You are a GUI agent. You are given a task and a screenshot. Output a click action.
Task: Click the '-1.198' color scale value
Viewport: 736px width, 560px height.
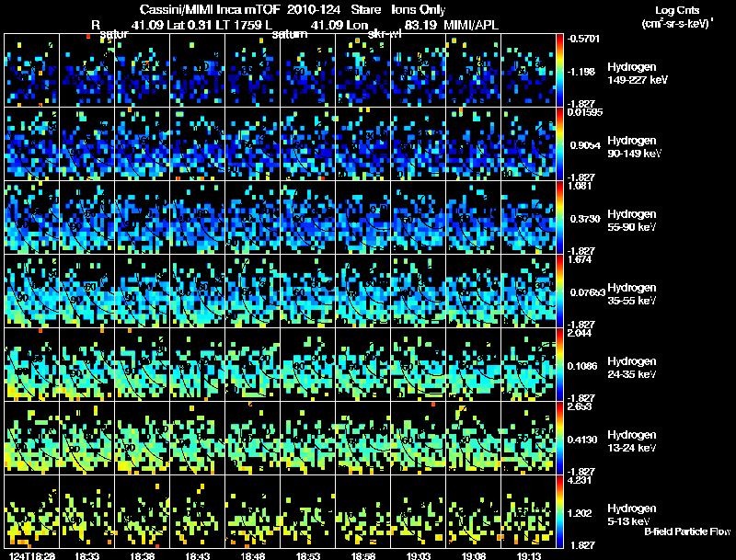[x=582, y=72]
